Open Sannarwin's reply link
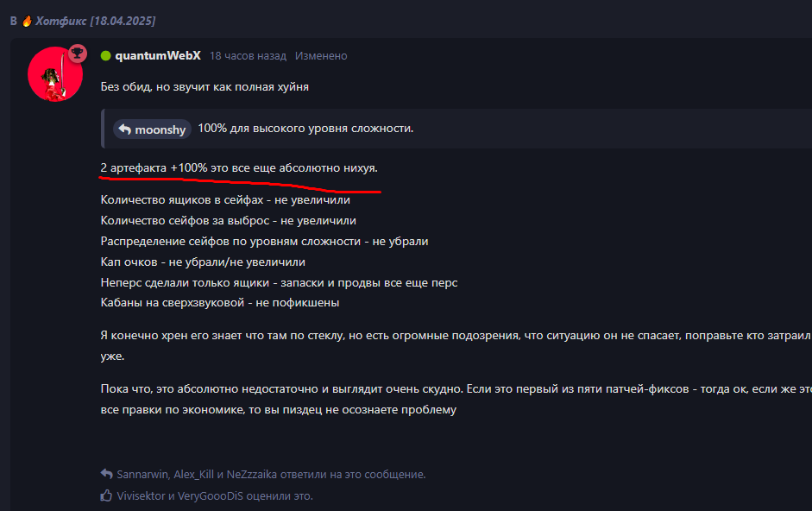Image resolution: width=812 pixels, height=511 pixels. (x=142, y=474)
